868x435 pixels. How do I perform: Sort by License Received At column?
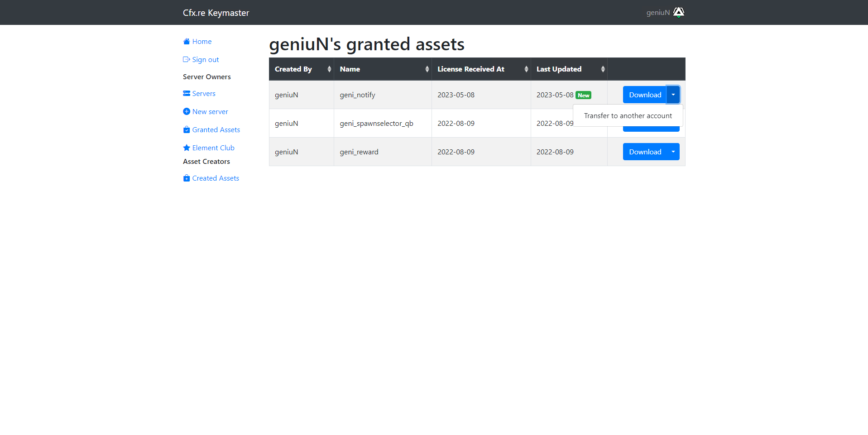[481, 69]
